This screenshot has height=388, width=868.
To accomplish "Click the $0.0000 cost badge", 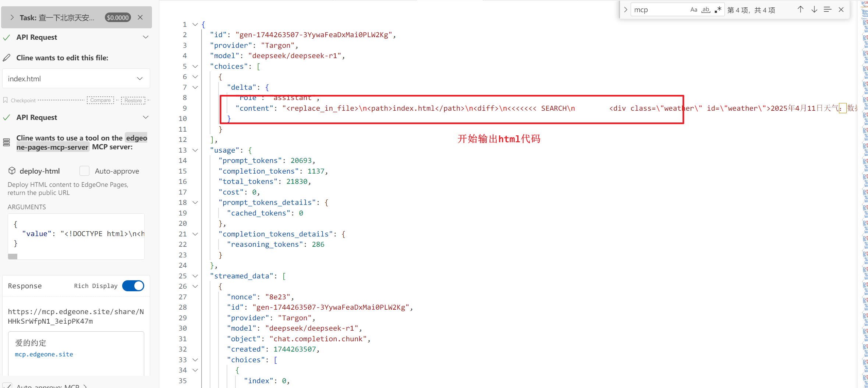I will [118, 17].
